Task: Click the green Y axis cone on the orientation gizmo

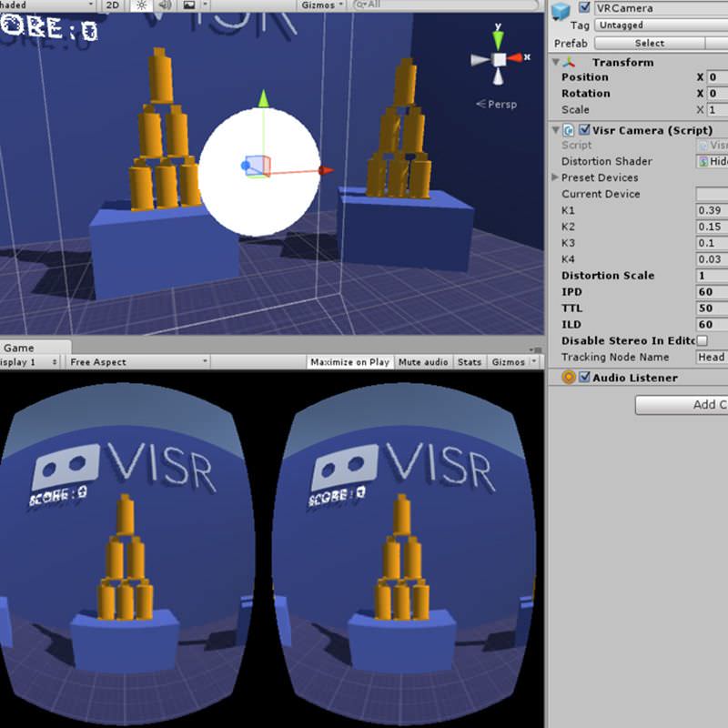Action: click(499, 39)
